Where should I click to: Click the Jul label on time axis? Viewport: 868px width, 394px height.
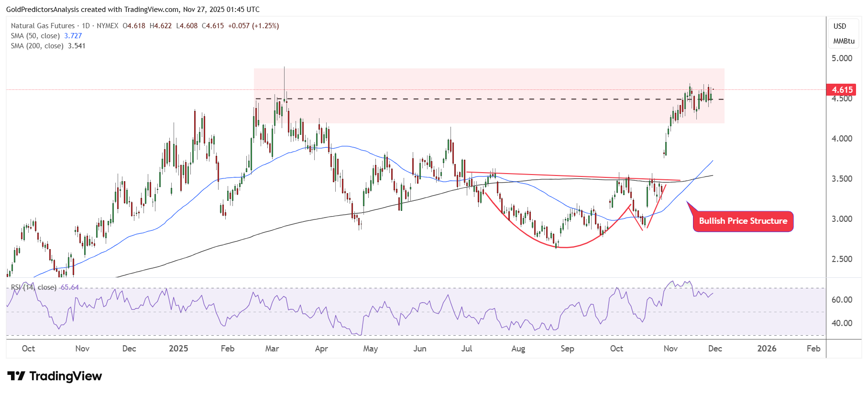(467, 349)
